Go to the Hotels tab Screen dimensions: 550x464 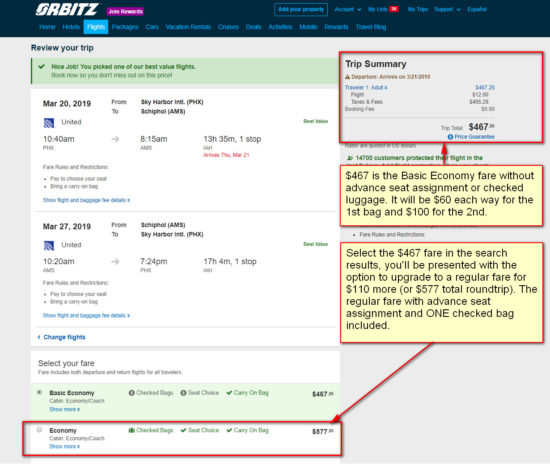71,27
